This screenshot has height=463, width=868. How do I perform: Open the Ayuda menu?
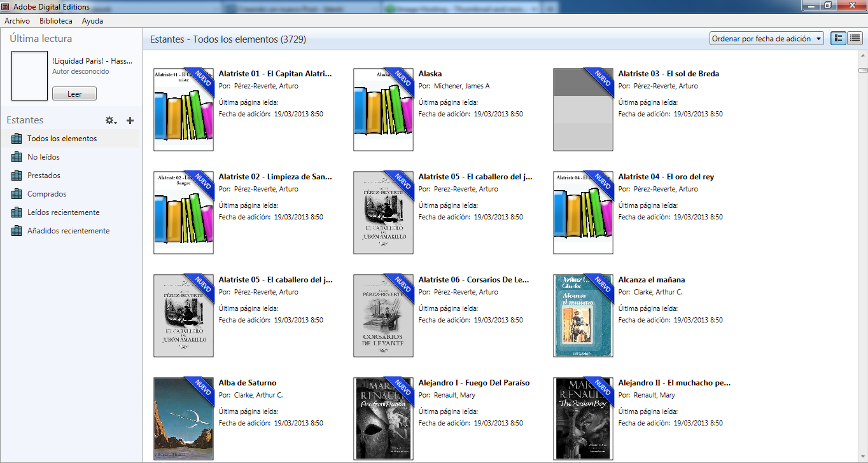click(x=92, y=21)
